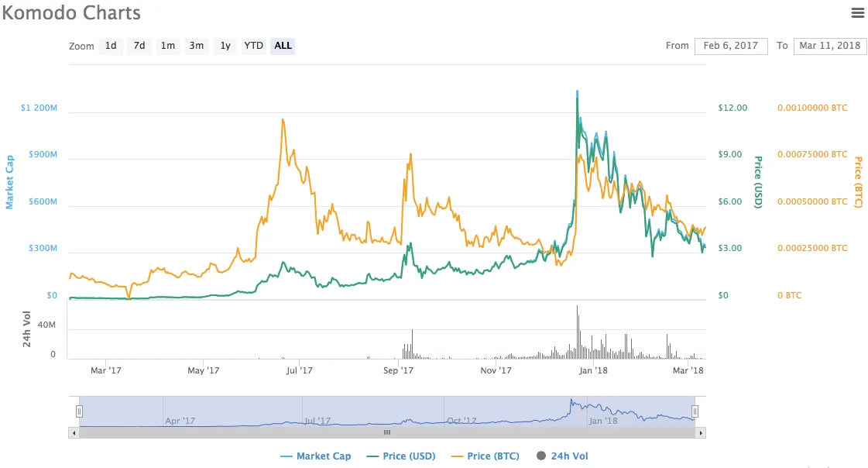
Task: Click the $900M axis label
Action: 43,154
